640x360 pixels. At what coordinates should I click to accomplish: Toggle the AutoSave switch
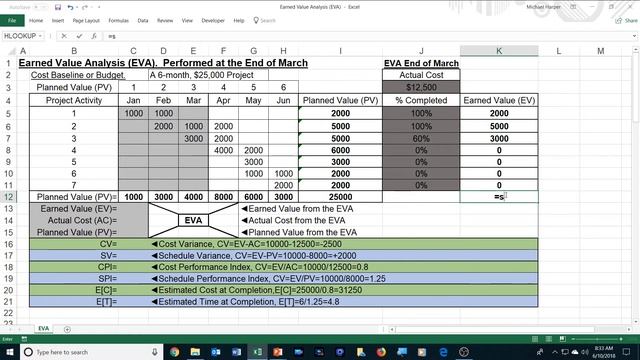[x=40, y=7]
